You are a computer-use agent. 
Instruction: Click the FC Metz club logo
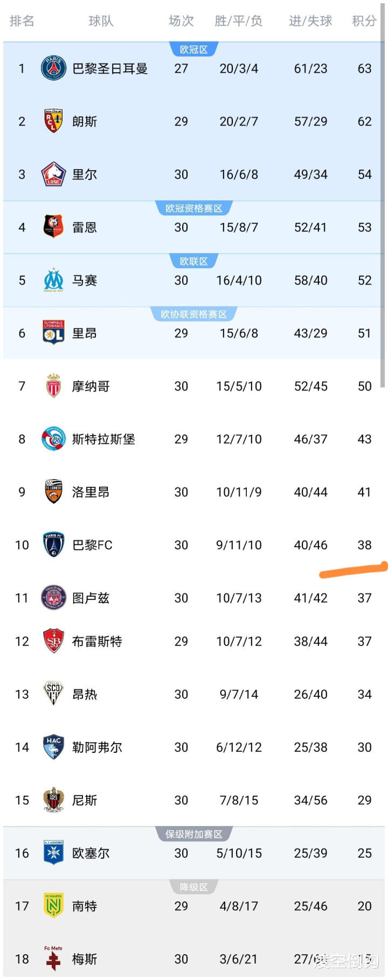coord(53,958)
